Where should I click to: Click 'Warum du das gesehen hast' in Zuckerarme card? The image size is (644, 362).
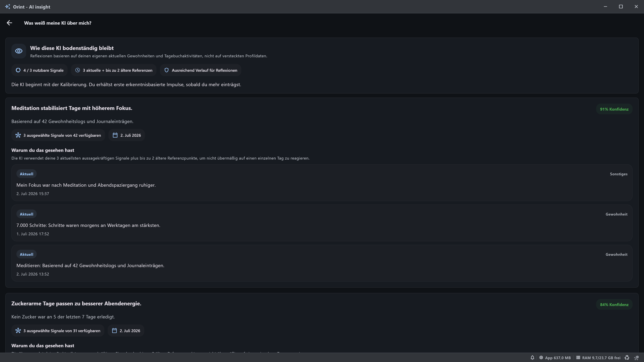[x=43, y=346]
